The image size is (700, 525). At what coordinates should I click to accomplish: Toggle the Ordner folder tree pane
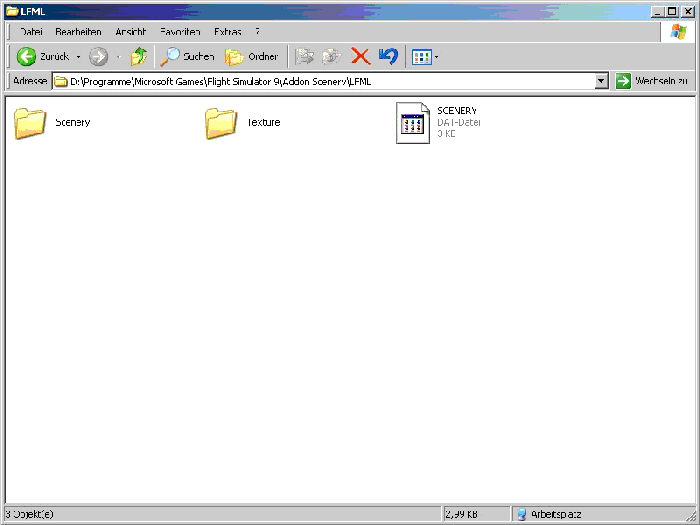click(x=252, y=57)
